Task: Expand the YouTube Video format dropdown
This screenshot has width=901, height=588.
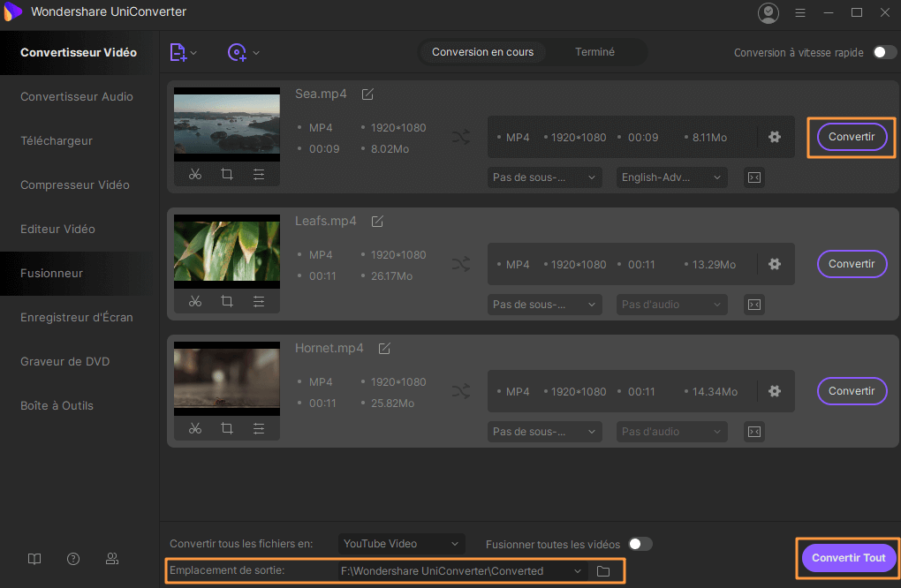Action: pos(401,544)
